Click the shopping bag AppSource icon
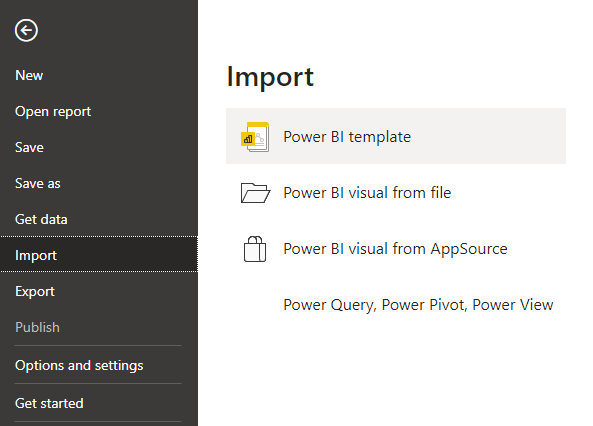This screenshot has width=593, height=426. coord(255,249)
